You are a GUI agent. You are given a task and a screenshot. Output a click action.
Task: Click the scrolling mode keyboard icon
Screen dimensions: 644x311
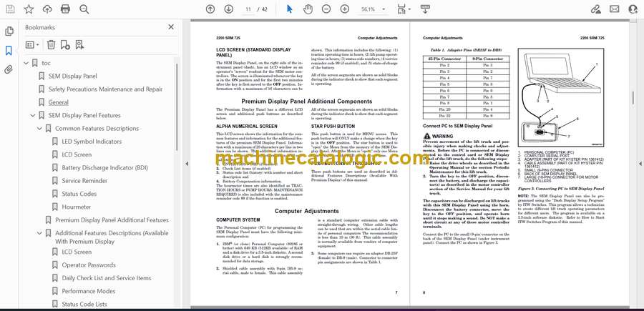(x=425, y=9)
